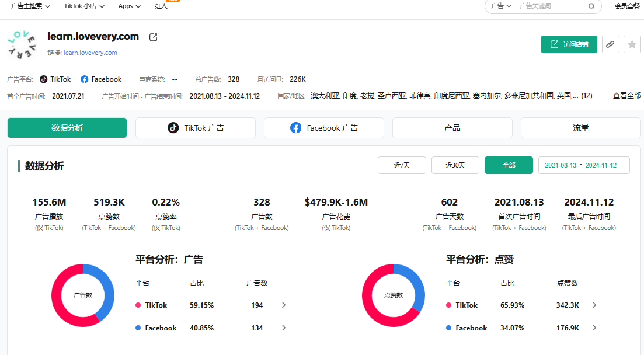644x355 pixels.
Task: Click the 155.6M 广告播放 value
Action: click(49, 202)
